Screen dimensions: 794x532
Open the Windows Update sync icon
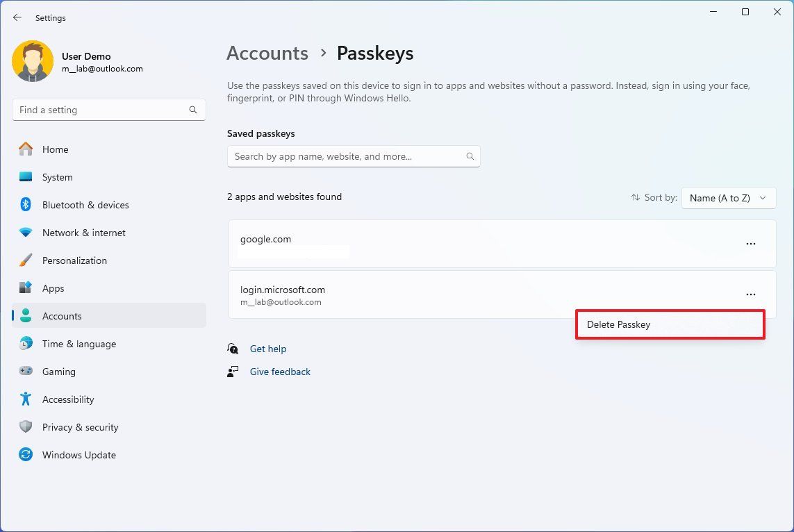(x=26, y=455)
